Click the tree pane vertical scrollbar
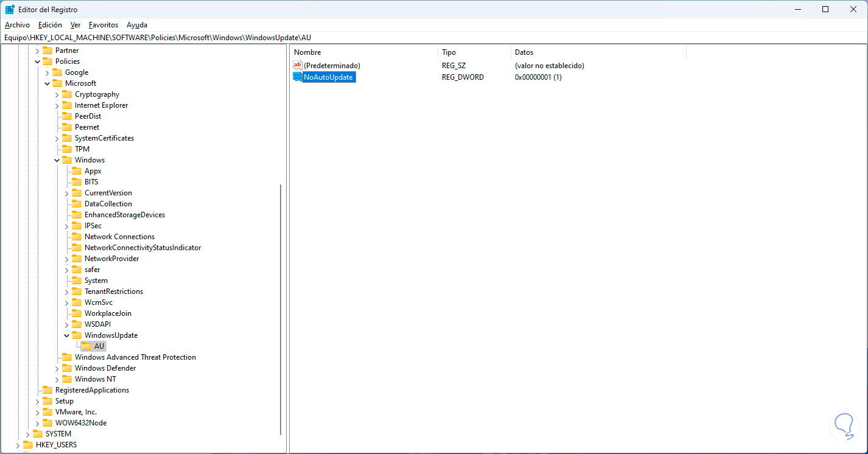This screenshot has height=454, width=868. (x=281, y=310)
